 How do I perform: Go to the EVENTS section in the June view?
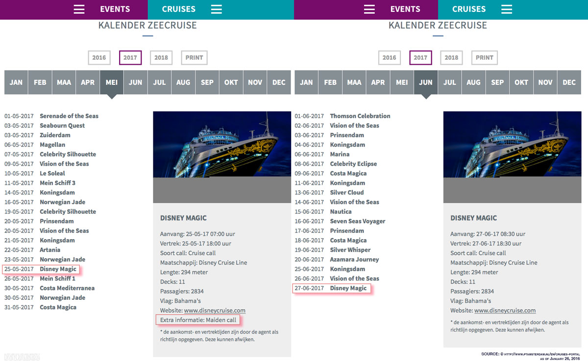405,9
